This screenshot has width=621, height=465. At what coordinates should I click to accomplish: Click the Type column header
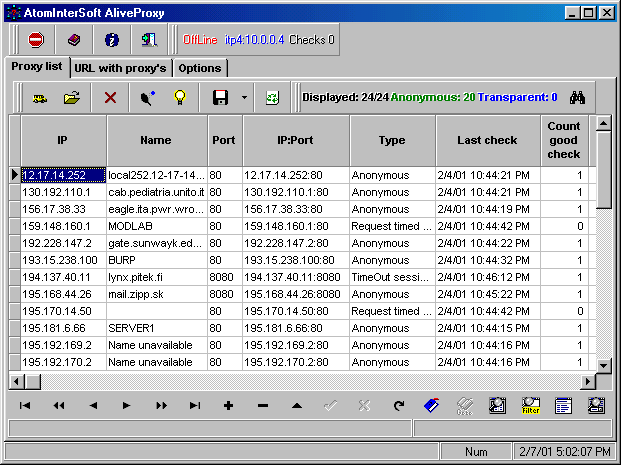392,140
